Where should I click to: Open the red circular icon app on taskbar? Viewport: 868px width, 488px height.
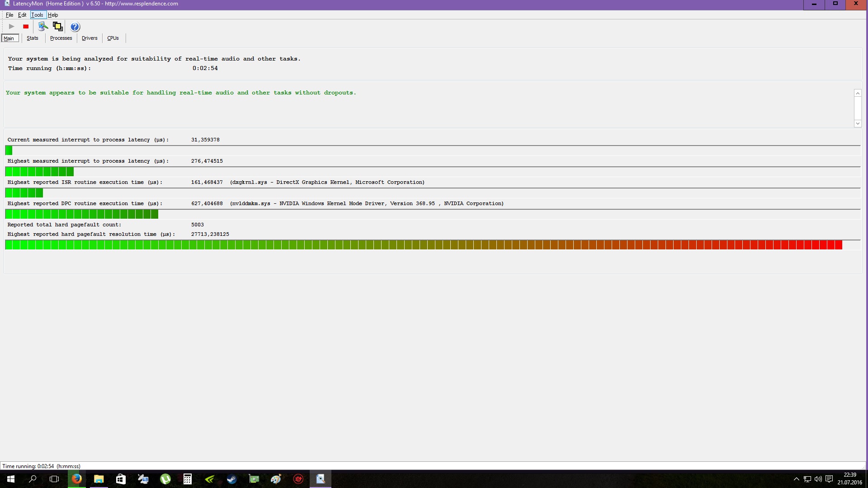(x=298, y=479)
